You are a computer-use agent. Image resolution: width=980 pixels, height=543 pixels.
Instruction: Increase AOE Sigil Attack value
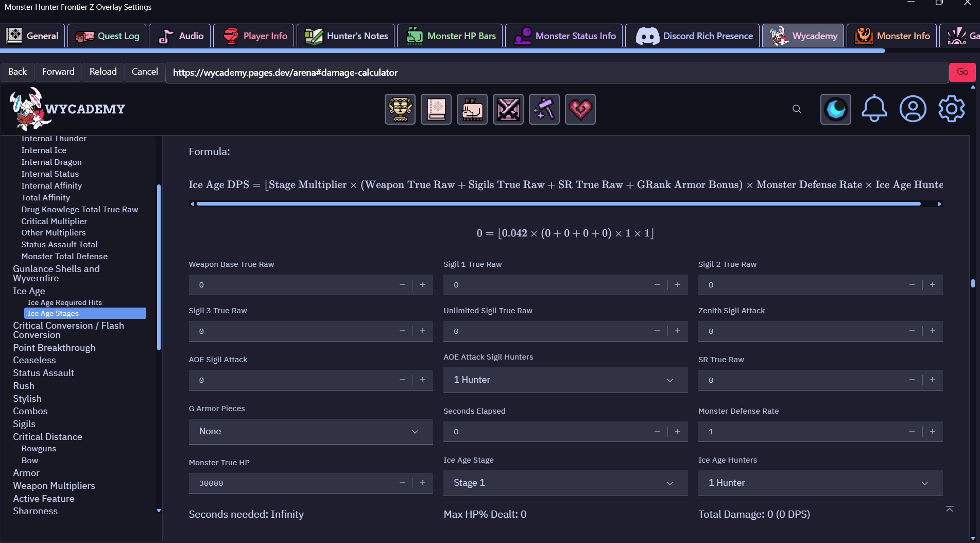[x=423, y=380]
